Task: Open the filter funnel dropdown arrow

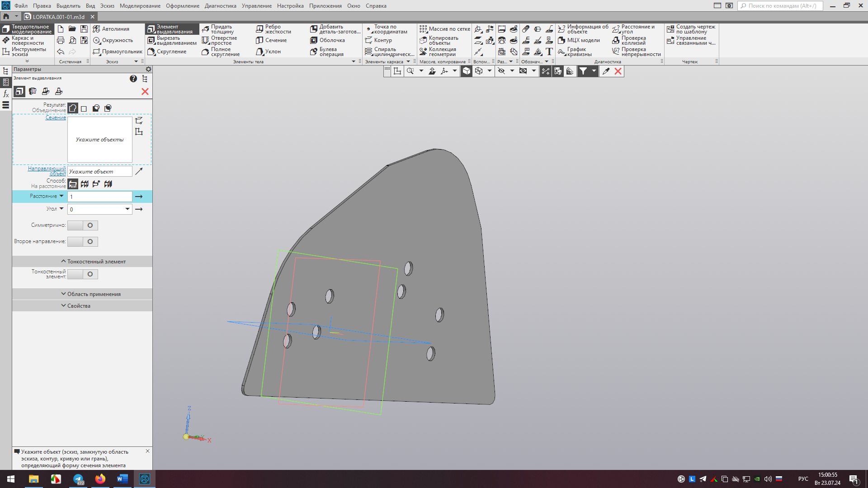Action: (x=594, y=71)
